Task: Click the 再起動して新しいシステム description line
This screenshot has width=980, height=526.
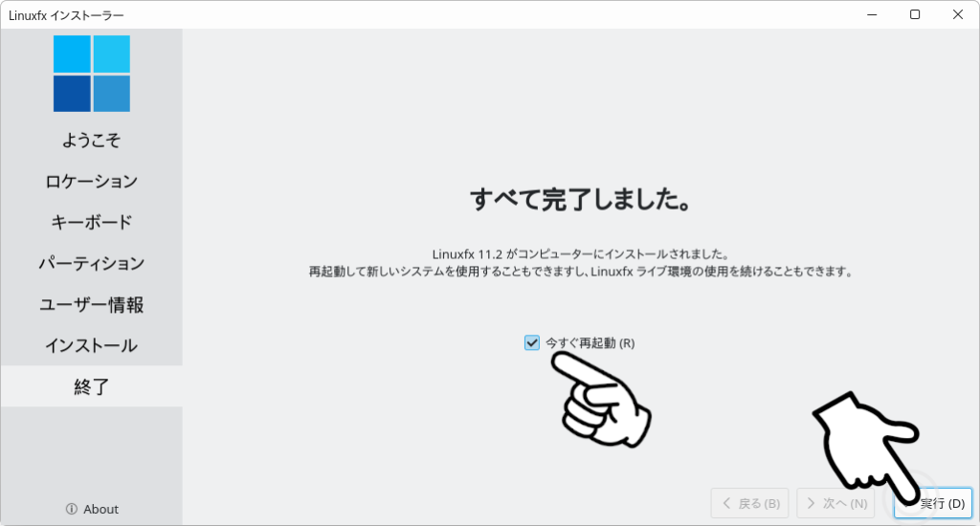Action: 581,272
